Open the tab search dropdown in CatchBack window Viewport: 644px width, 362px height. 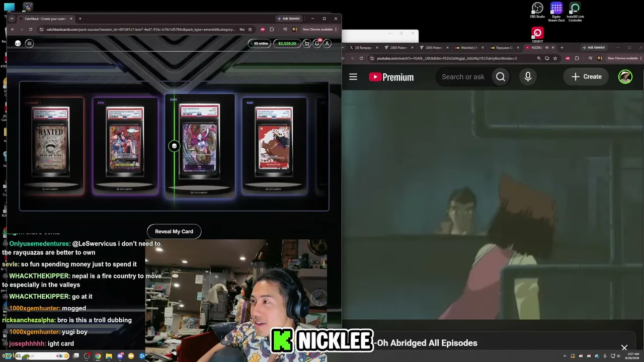pyautogui.click(x=12, y=19)
